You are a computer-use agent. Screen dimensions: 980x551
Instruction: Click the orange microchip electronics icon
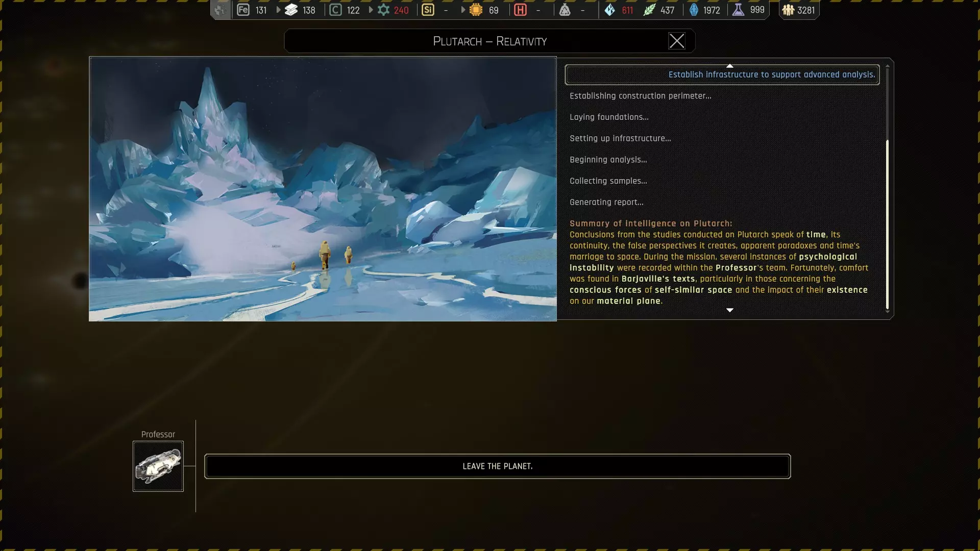tap(476, 10)
